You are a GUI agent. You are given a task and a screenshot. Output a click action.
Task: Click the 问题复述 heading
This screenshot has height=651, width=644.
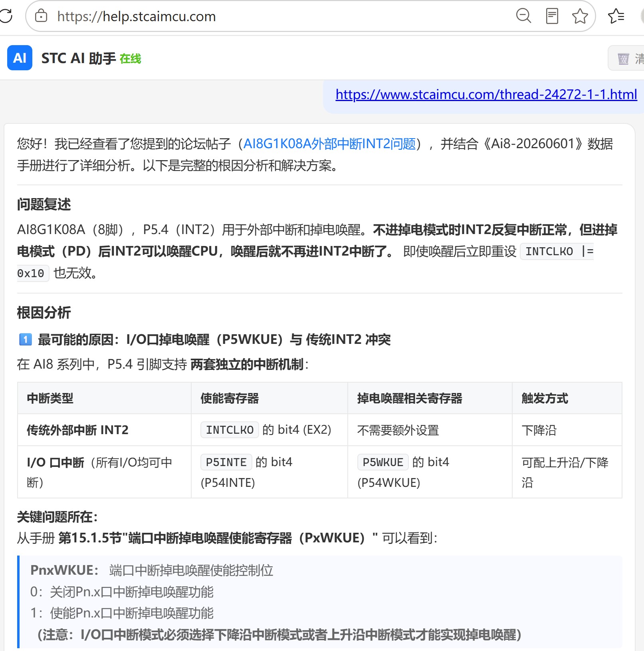44,204
